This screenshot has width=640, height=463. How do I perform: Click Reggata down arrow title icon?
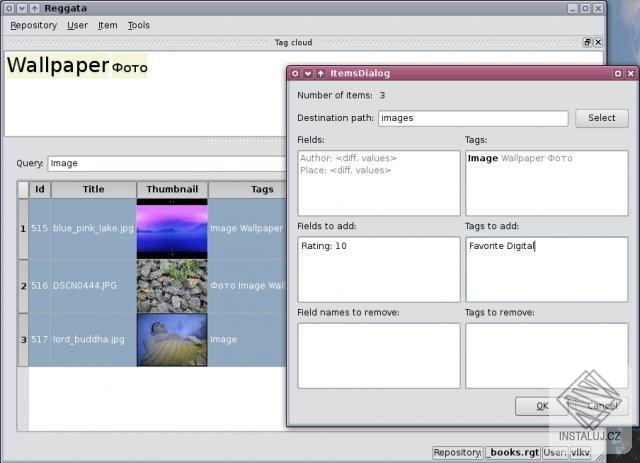22,8
